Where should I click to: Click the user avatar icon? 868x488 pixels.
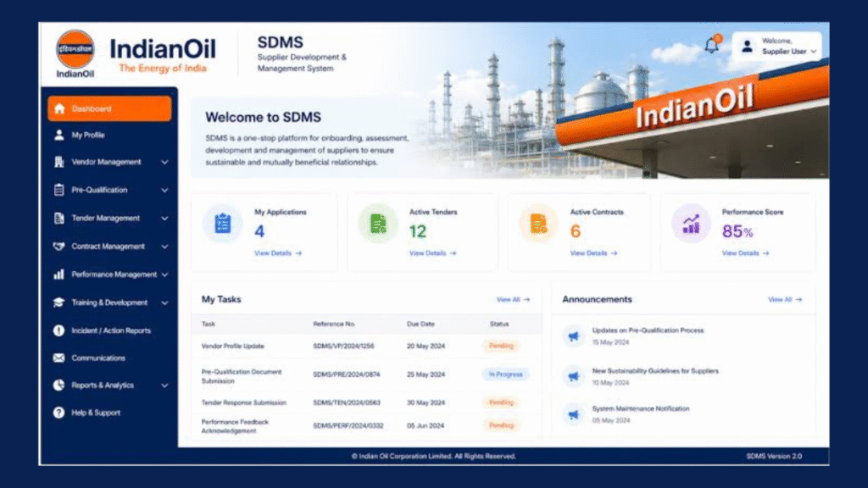[x=747, y=47]
